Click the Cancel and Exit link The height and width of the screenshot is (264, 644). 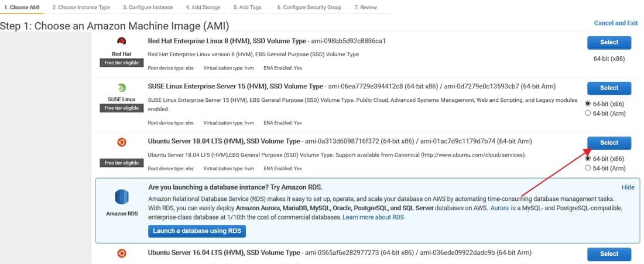pyautogui.click(x=615, y=23)
